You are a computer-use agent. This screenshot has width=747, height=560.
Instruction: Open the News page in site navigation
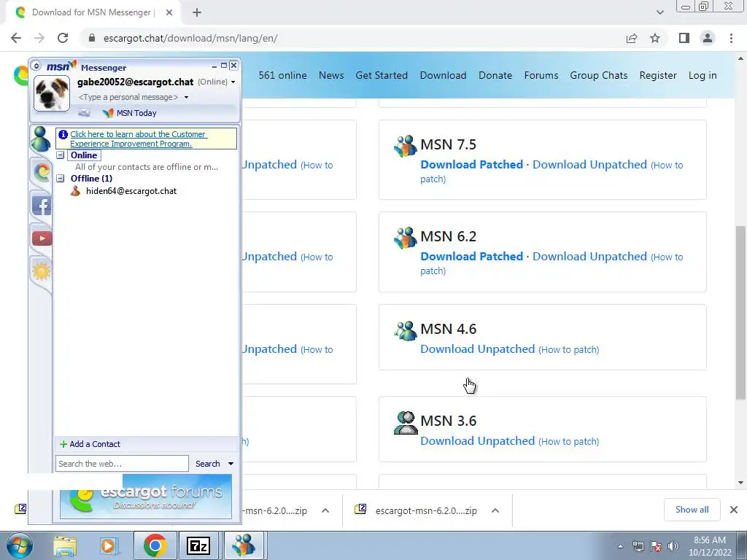(x=331, y=75)
